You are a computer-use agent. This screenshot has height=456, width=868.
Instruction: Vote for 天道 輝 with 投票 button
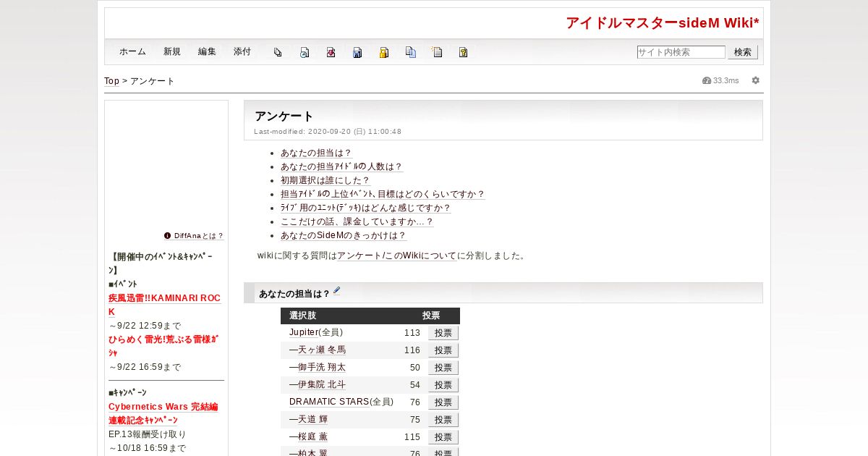(x=443, y=420)
